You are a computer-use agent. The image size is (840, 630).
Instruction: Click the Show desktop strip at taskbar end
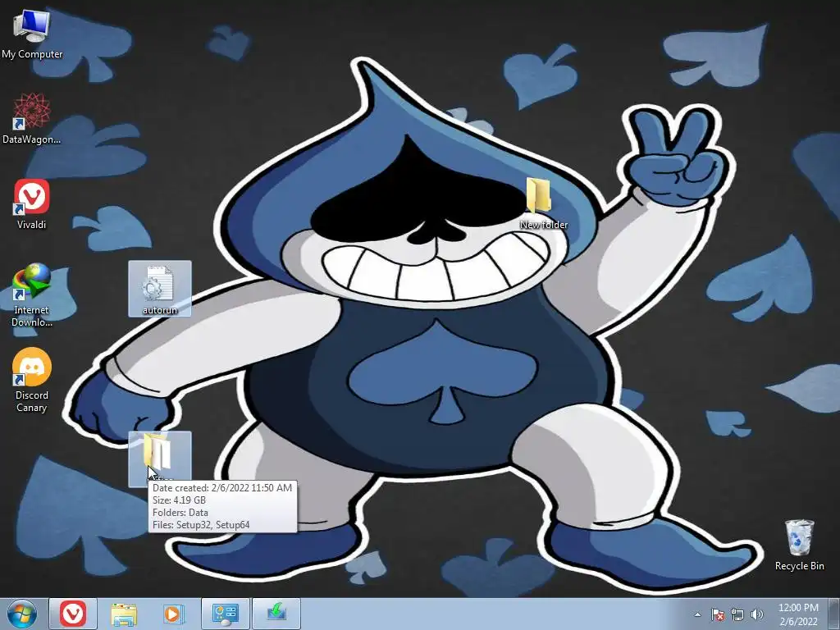click(x=834, y=614)
